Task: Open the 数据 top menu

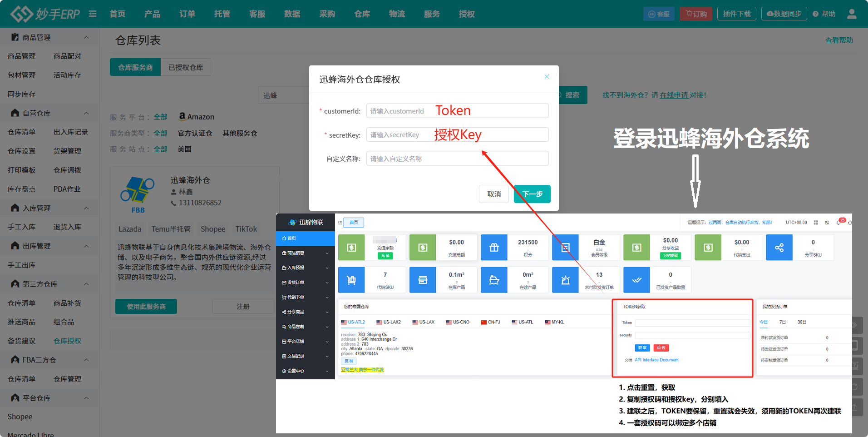Action: pyautogui.click(x=292, y=14)
